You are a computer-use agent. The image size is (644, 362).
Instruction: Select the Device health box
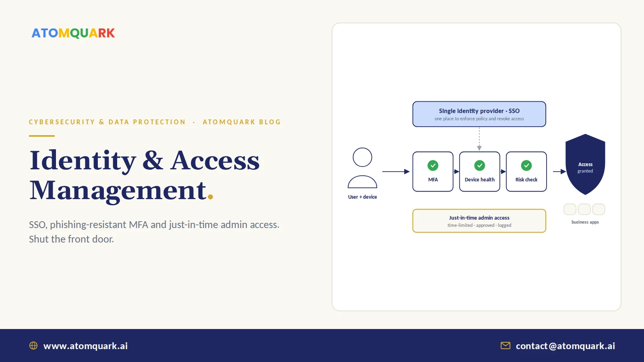tap(480, 171)
